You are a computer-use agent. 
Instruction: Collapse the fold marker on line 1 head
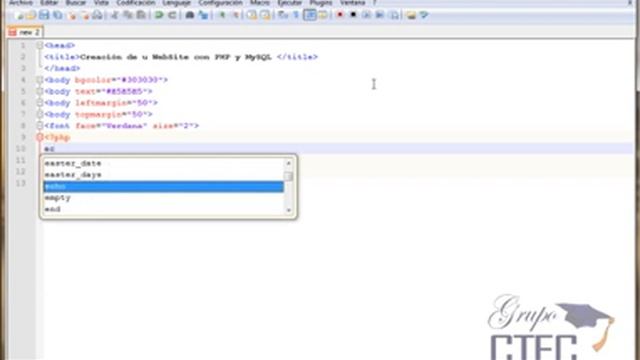point(40,45)
